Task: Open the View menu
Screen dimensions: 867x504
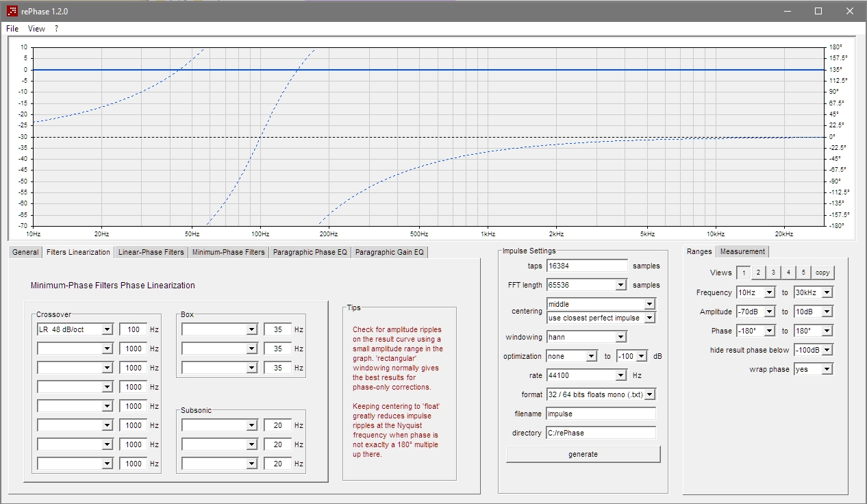Action: (36, 29)
